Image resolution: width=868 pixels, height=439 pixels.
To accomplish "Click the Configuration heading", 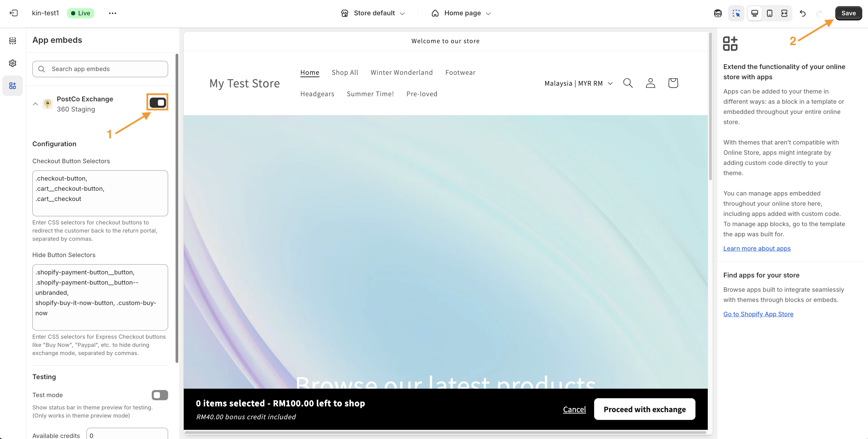I will point(54,144).
